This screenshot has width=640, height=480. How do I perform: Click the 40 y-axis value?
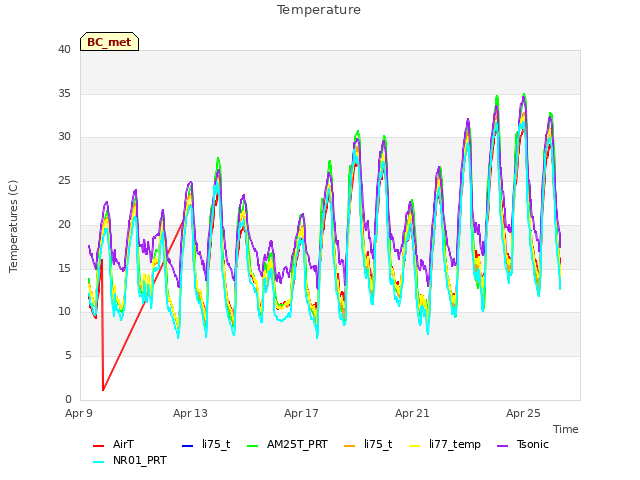[x=64, y=50]
